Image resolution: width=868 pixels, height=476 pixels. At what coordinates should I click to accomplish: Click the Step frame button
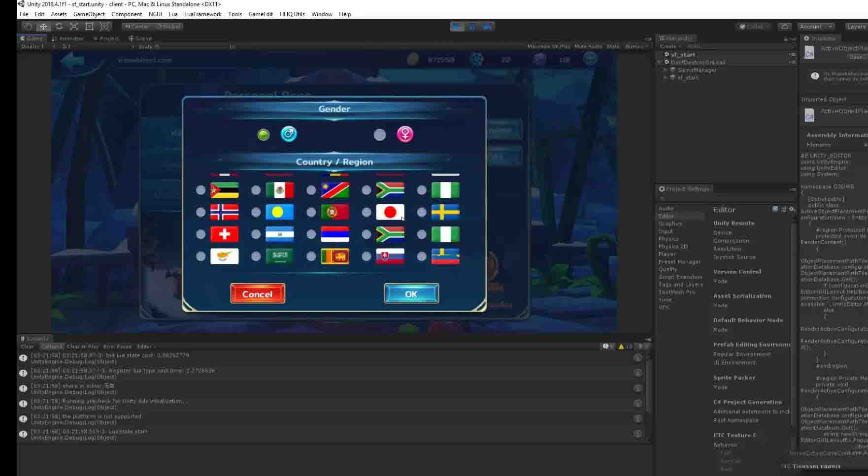(488, 27)
